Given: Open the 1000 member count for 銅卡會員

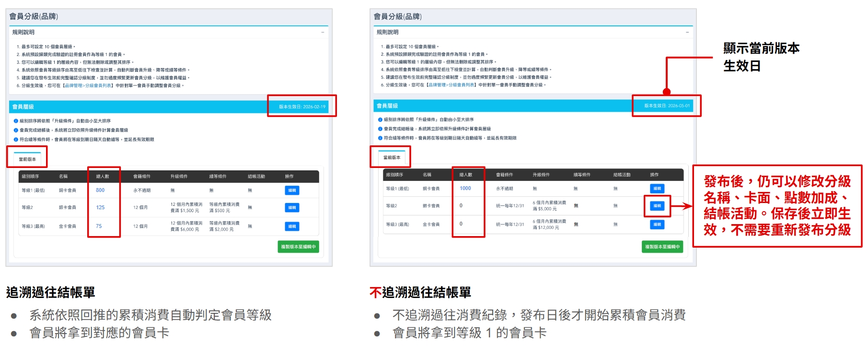Looking at the screenshot, I should tap(465, 188).
